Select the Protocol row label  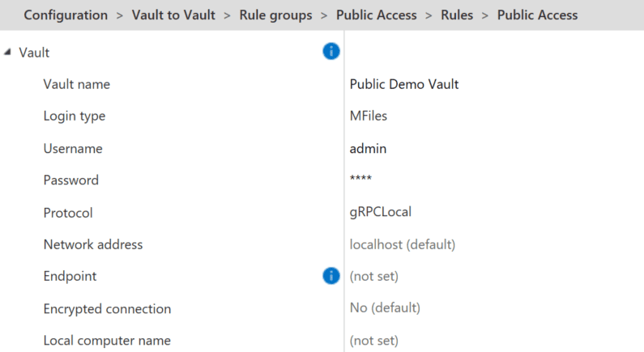[68, 213]
